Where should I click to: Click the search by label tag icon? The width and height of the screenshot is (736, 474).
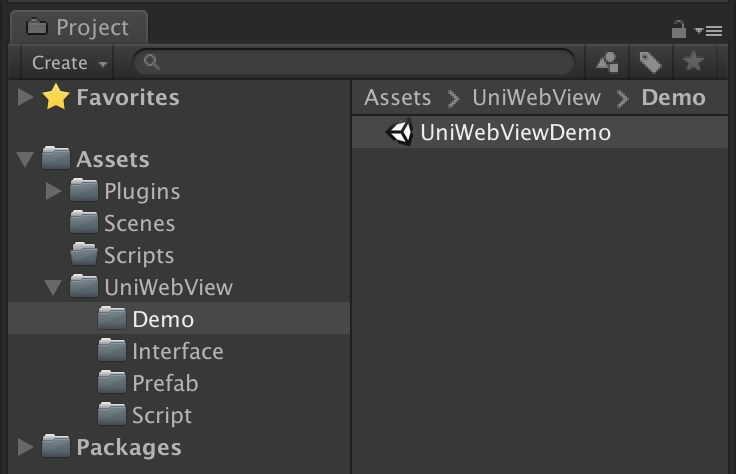click(x=650, y=63)
